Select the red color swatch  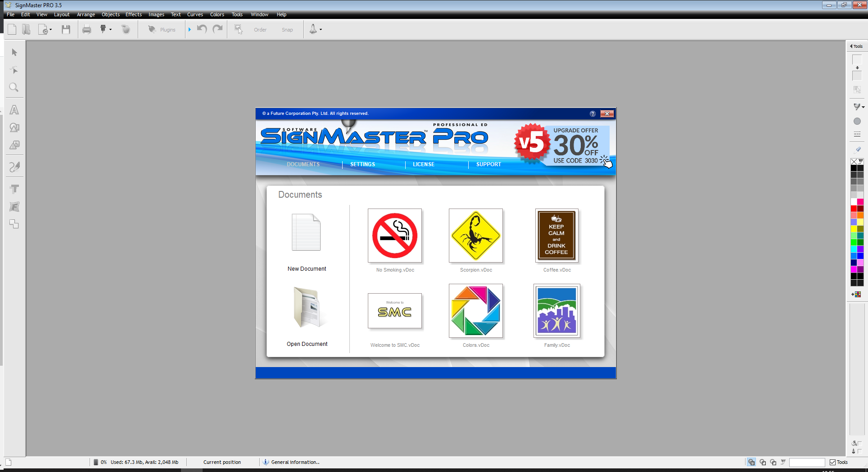854,209
